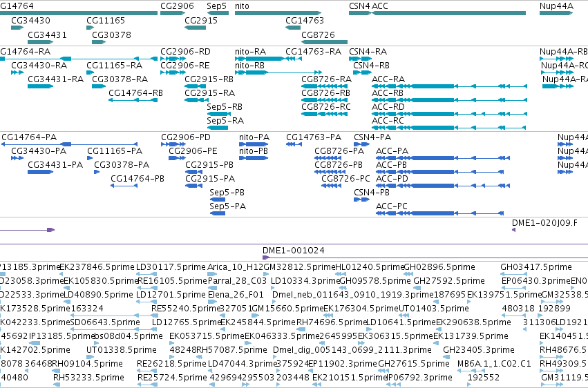This screenshot has height=388, width=588.
Task: Select EST label MB6A.1_1.C02.C1
Action: click(x=494, y=364)
